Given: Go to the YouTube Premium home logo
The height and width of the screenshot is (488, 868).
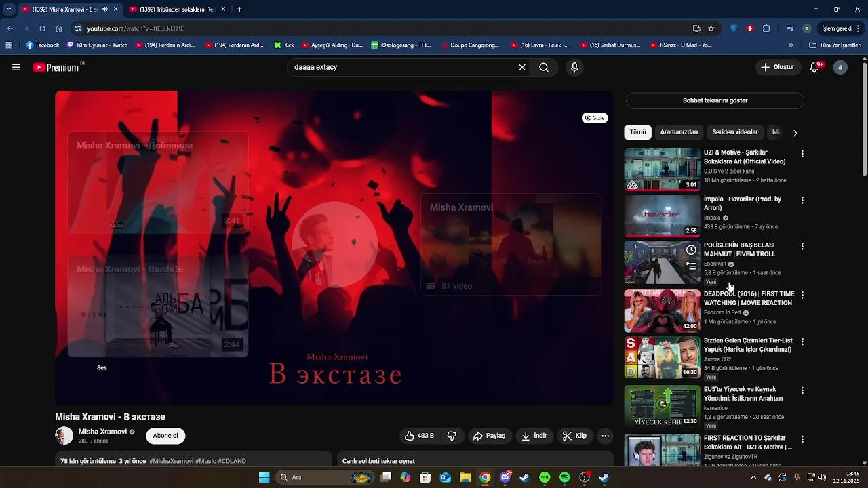Looking at the screenshot, I should click(x=57, y=67).
